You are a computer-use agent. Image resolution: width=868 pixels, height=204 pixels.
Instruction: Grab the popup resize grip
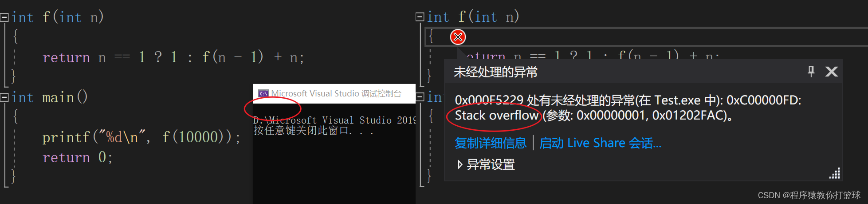(x=835, y=173)
